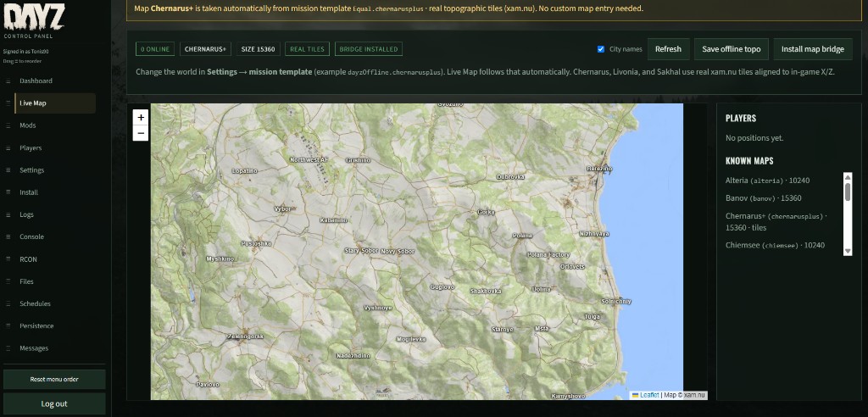This screenshot has height=417, width=868.
Task: Click the reorder handle beside RCON
Action: [8, 259]
